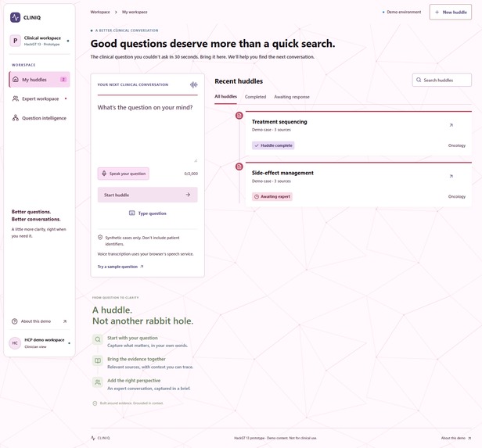Click the Expert workspace people icon
The height and width of the screenshot is (448, 482).
point(16,99)
